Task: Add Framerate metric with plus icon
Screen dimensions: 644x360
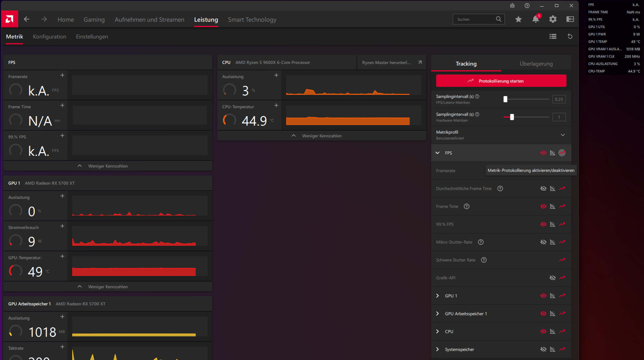Action: pyautogui.click(x=62, y=75)
